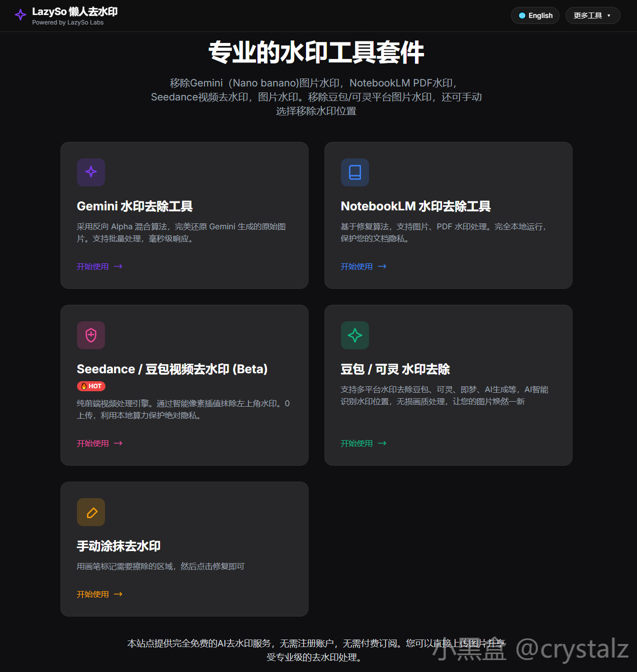The image size is (637, 672).
Task: Click the globe icon beside English
Action: click(522, 15)
